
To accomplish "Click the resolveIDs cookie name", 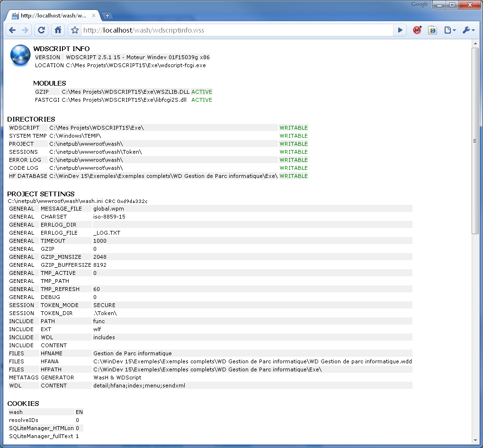I will pyautogui.click(x=24, y=420).
